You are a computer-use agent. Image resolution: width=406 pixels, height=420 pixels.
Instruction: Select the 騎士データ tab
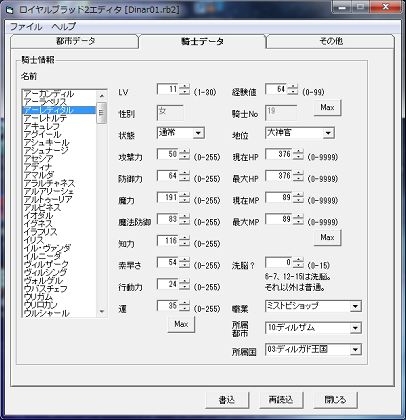(x=202, y=41)
